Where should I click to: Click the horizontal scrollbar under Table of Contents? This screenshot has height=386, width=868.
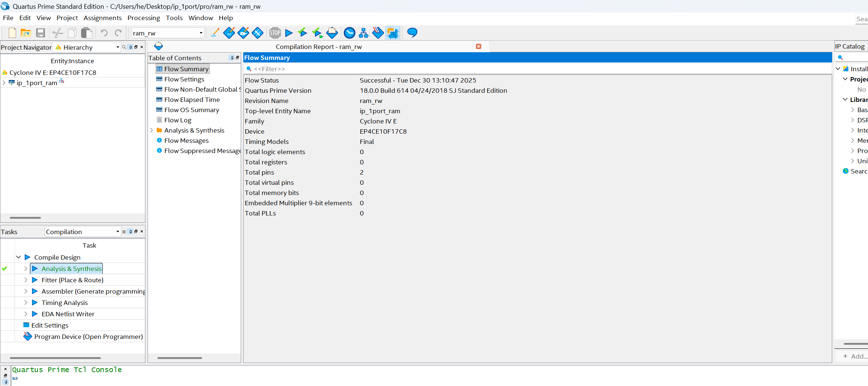(x=179, y=358)
